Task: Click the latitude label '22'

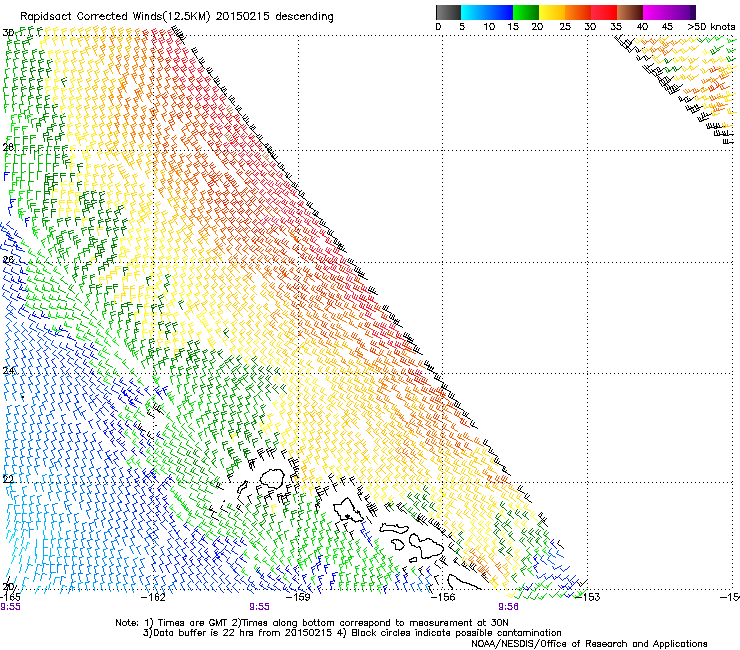Action: point(8,480)
